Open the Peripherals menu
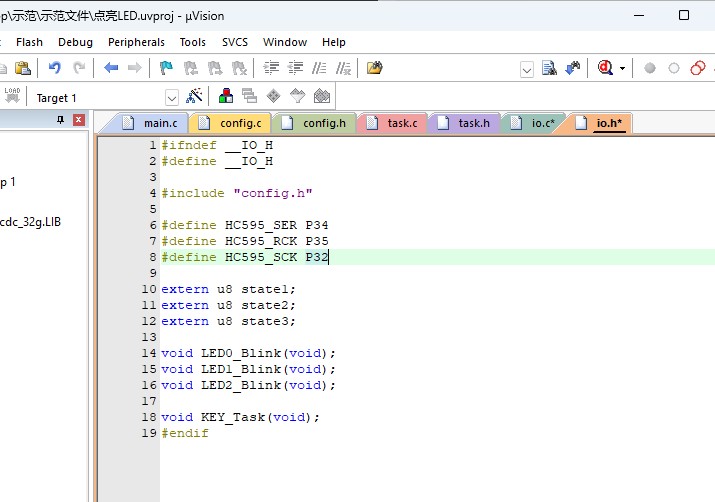 coord(136,42)
